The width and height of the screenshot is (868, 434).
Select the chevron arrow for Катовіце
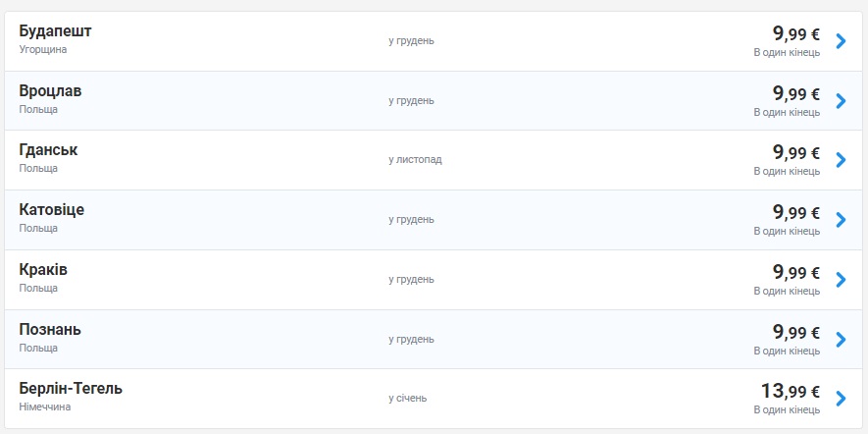tap(841, 220)
